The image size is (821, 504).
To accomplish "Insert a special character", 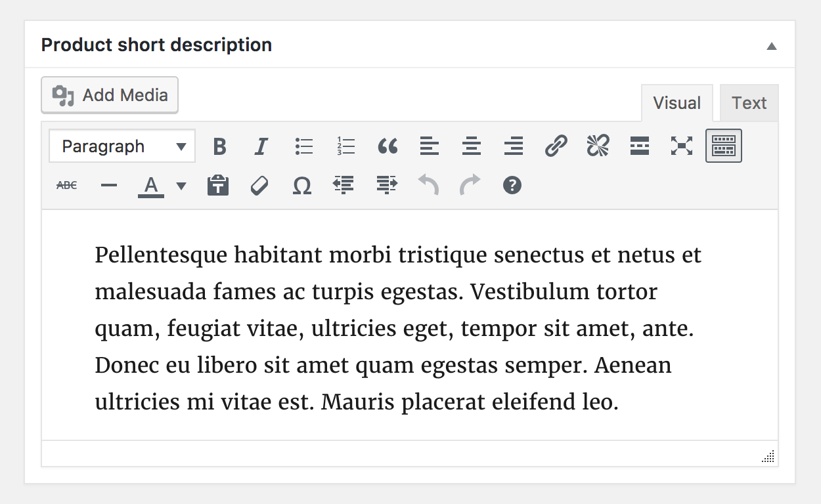I will pos(301,185).
